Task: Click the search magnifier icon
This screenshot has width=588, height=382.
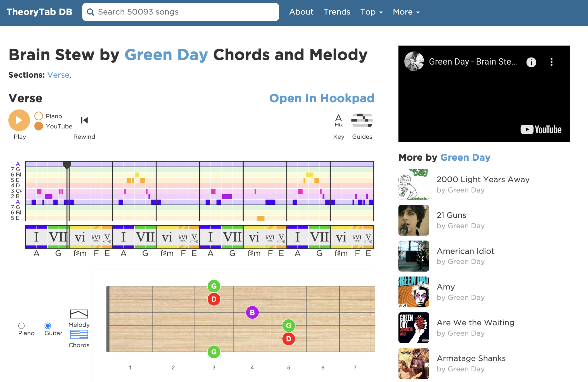Action: click(90, 12)
